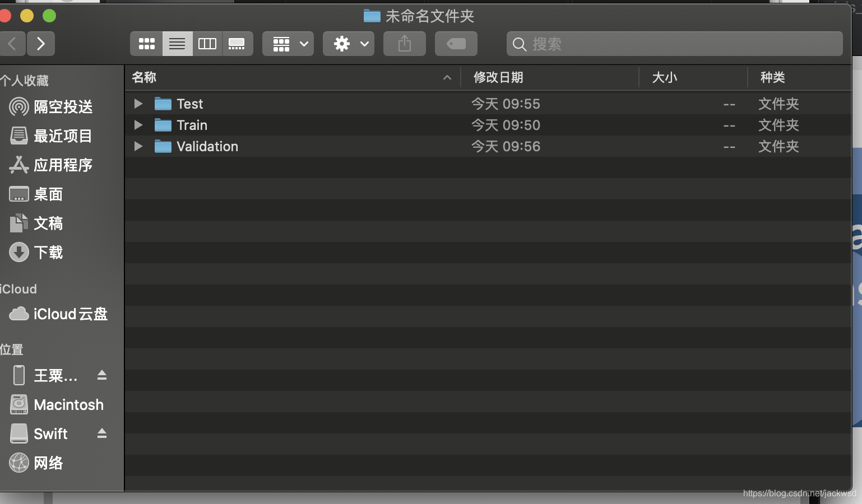Image resolution: width=862 pixels, height=504 pixels.
Task: Select the Validation folder name
Action: [207, 146]
